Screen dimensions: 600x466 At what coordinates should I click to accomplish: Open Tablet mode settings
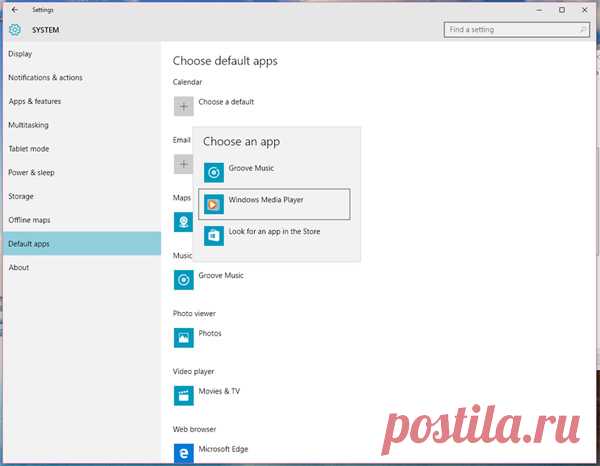[x=82, y=149]
